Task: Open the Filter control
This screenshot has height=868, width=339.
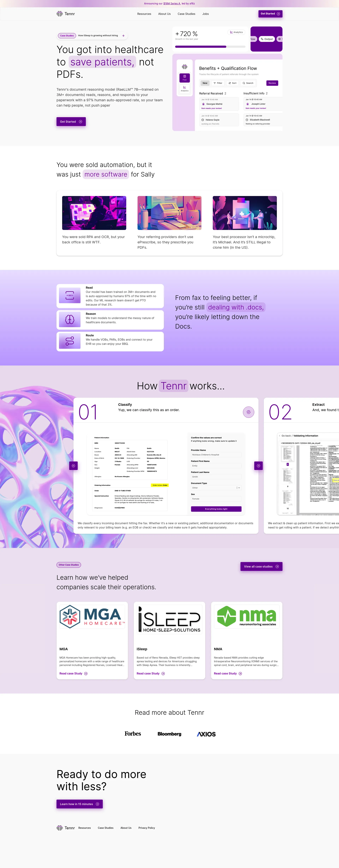Action: 218,83
